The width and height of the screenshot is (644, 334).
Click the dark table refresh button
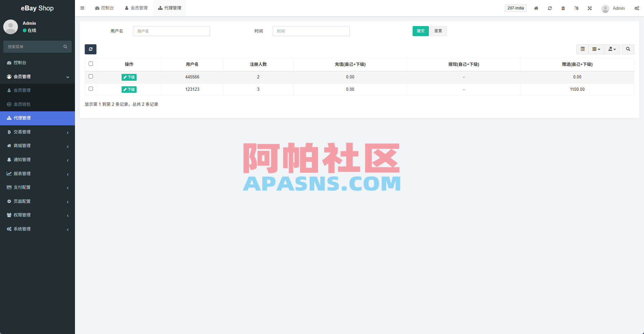[x=91, y=49]
